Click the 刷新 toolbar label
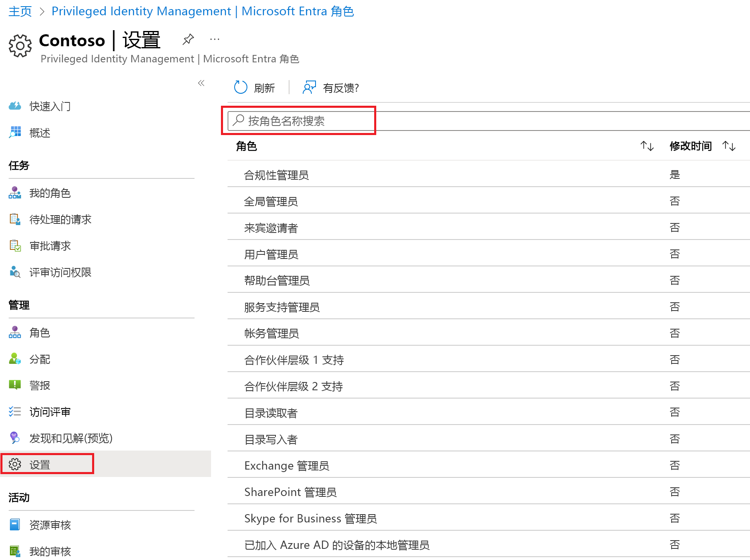 click(264, 88)
